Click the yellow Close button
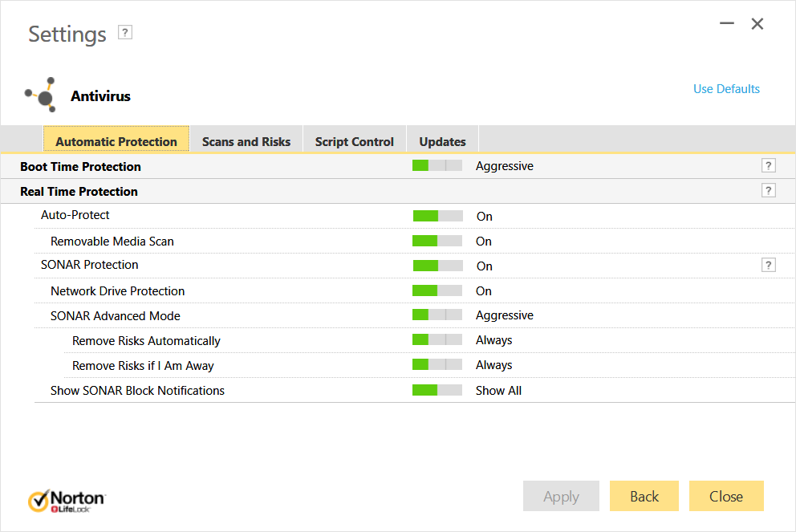Viewport: 796px width, 532px height. coord(726,497)
